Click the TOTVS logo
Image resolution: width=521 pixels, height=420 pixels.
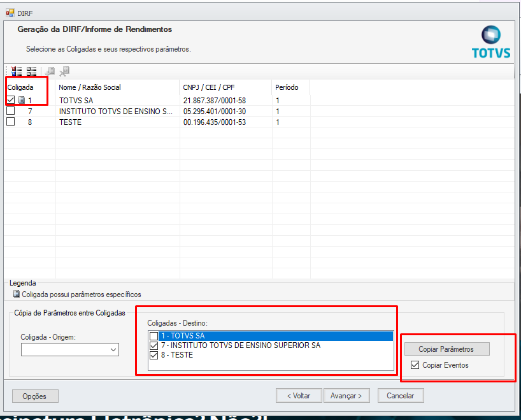pyautogui.click(x=491, y=42)
